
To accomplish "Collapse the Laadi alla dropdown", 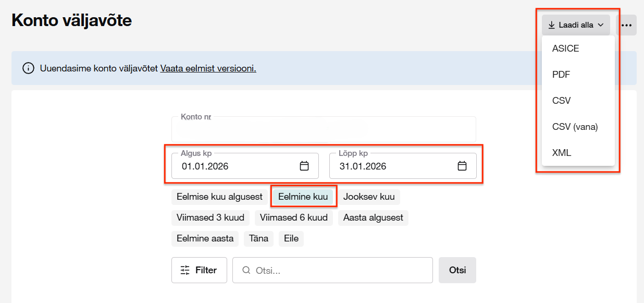I will click(x=575, y=25).
